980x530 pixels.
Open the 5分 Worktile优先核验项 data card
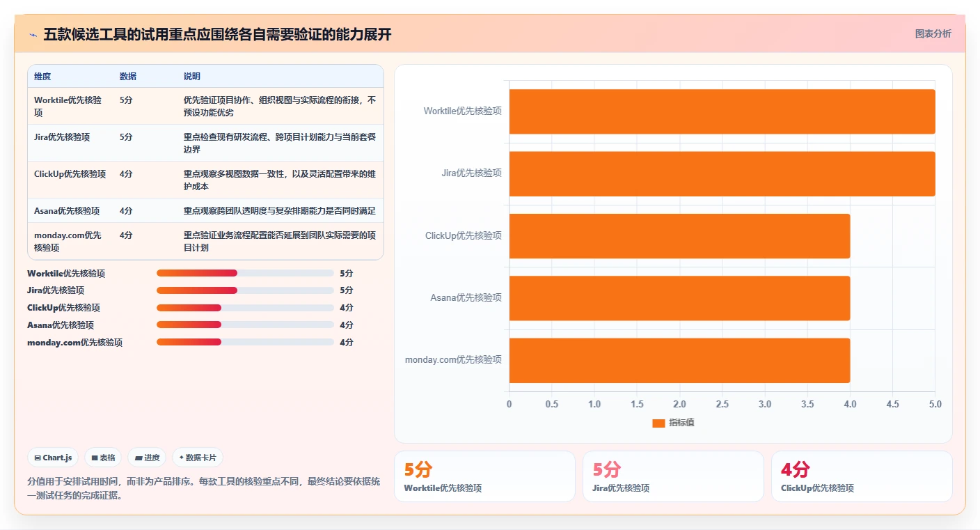pyautogui.click(x=484, y=476)
